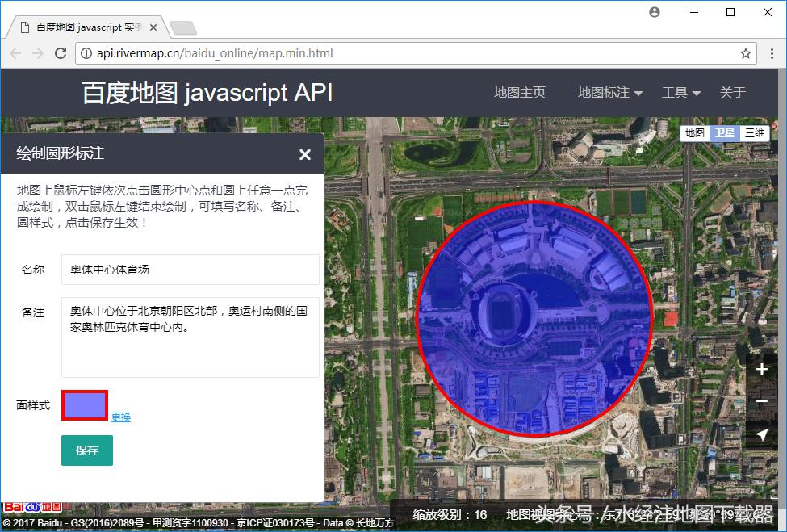Switch to 三维 3D view mode
Screen dimensions: 787x532
pos(753,133)
